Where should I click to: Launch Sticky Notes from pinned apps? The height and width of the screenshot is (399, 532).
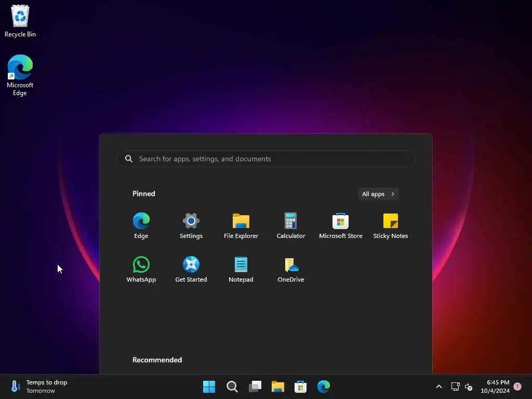coord(391,226)
